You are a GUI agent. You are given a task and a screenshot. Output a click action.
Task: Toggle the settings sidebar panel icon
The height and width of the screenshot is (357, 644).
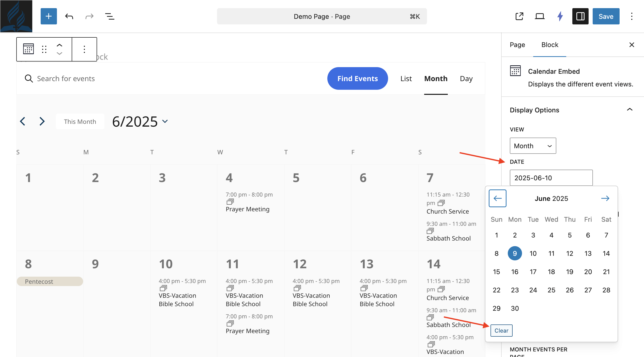click(x=580, y=16)
